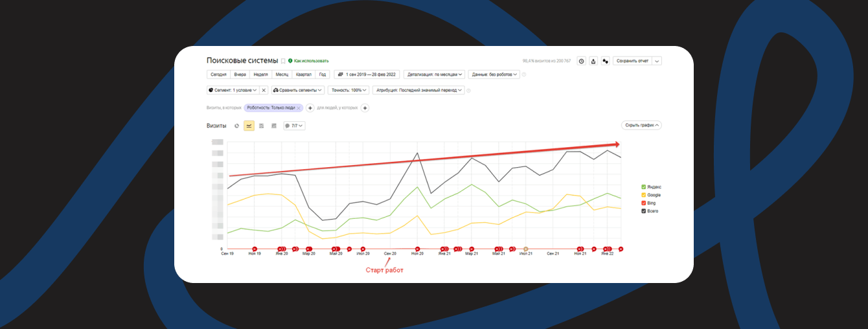Select the Месяц period tab

tap(282, 74)
